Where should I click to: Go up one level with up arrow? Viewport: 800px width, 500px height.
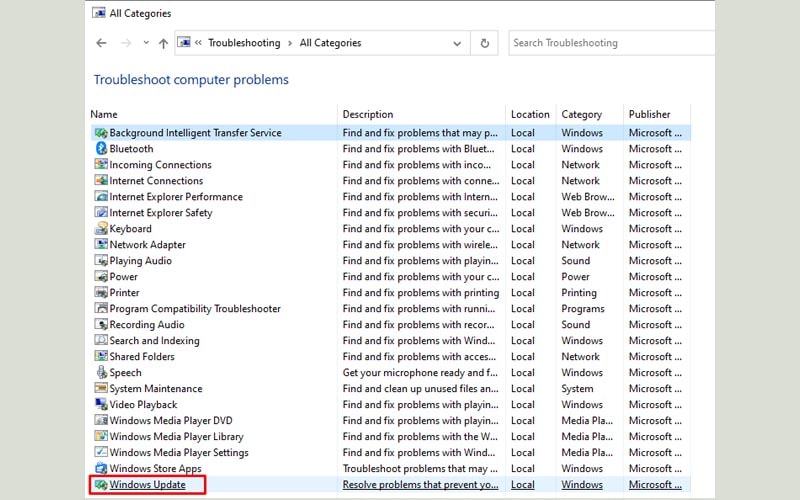pyautogui.click(x=163, y=43)
